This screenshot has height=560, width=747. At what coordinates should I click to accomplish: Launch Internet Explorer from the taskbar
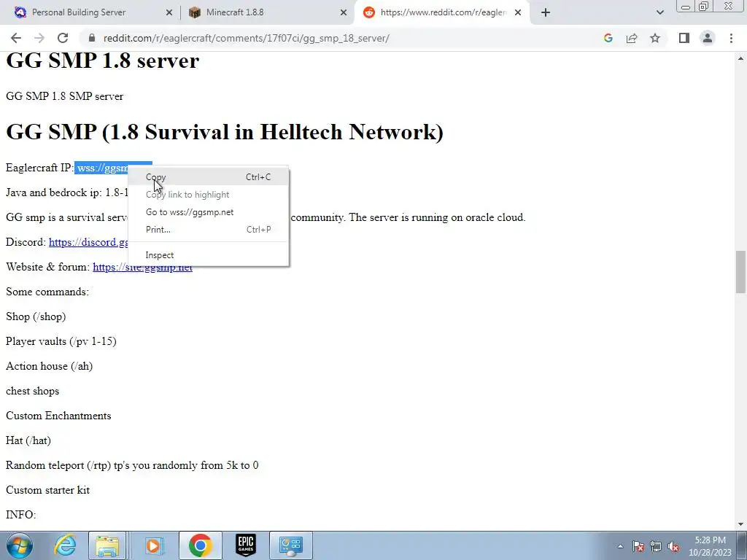pos(65,545)
